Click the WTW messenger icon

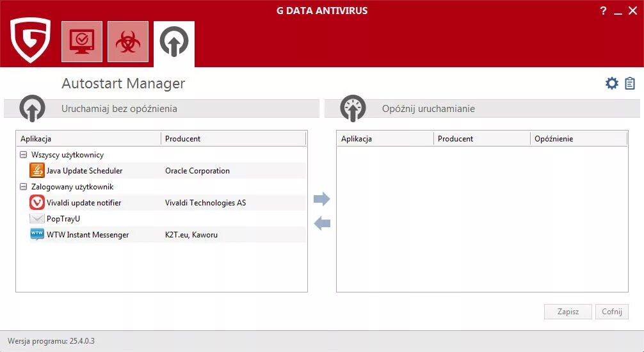click(37, 234)
